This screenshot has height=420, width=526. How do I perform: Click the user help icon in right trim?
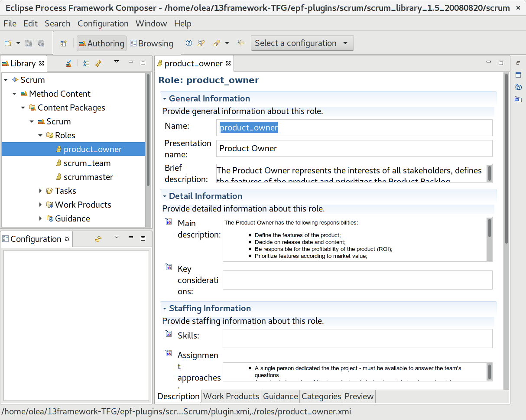pyautogui.click(x=518, y=87)
